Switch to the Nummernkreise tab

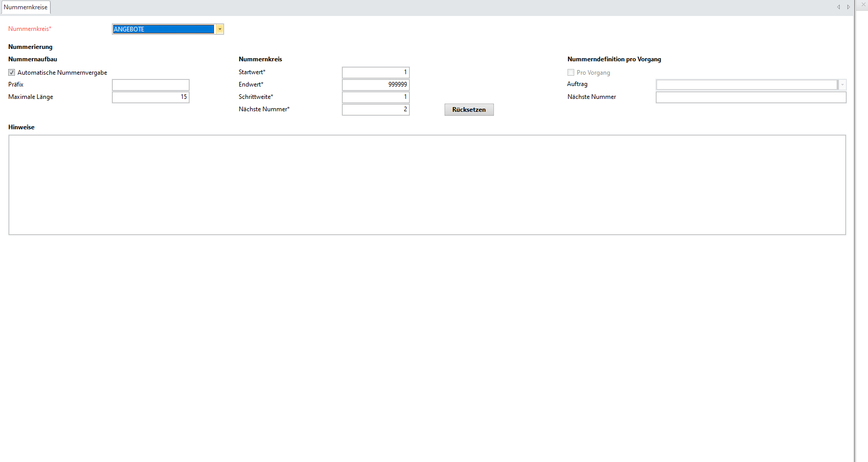[x=26, y=7]
